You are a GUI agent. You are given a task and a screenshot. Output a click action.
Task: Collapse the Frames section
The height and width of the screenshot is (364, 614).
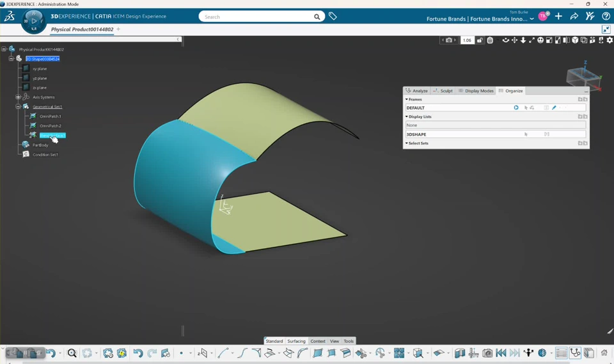point(407,100)
